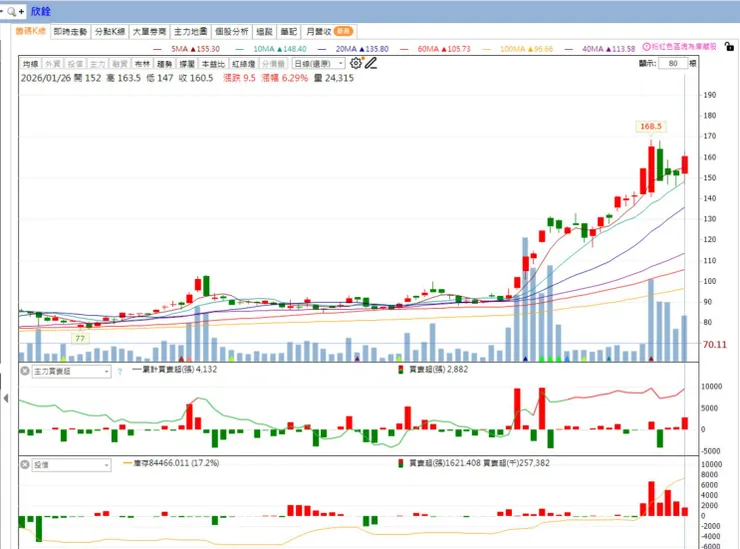
Task: Click the left collapse arrow
Action: coord(6,398)
